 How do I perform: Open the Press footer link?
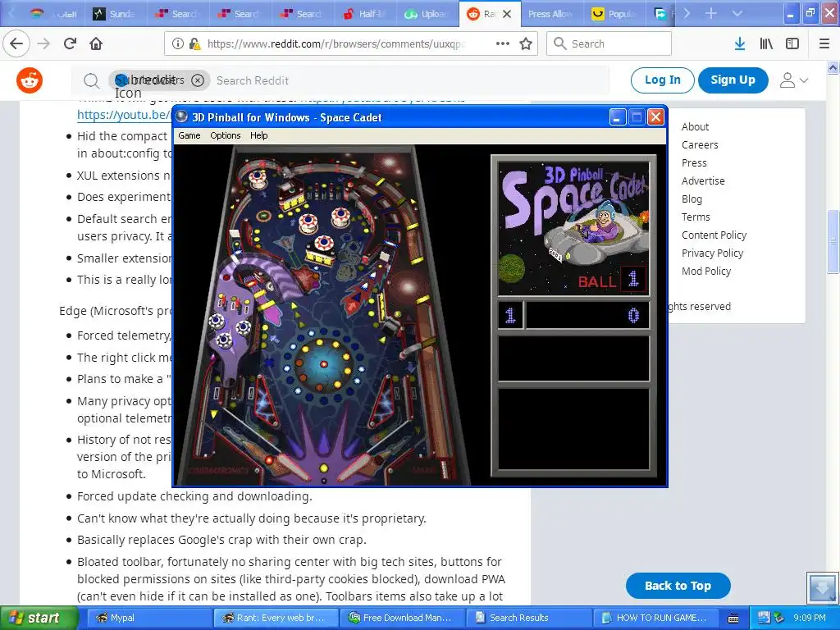(x=694, y=163)
